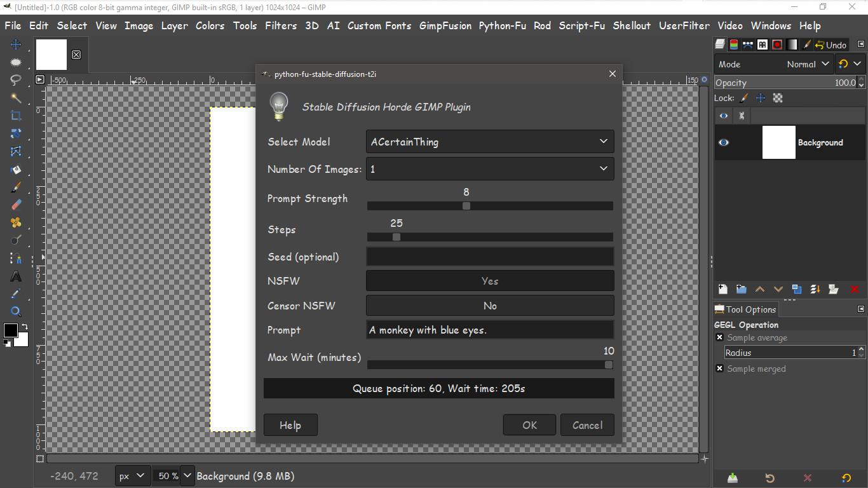Toggle the NSFW setting
This screenshot has width=868, height=488.
pyautogui.click(x=489, y=280)
